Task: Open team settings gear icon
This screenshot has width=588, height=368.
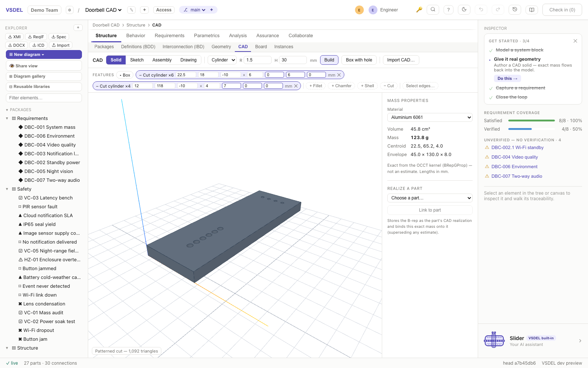Action: click(69, 10)
